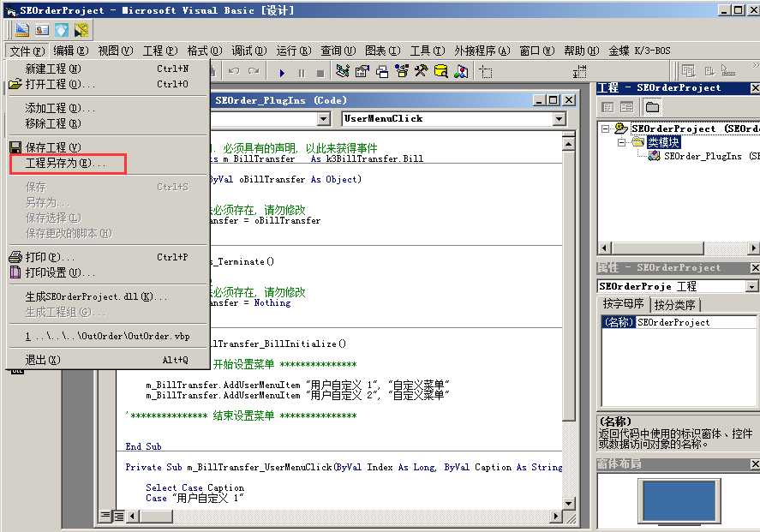The height and width of the screenshot is (532, 760).
Task: Choose 退出 from File menu
Action: click(x=106, y=360)
